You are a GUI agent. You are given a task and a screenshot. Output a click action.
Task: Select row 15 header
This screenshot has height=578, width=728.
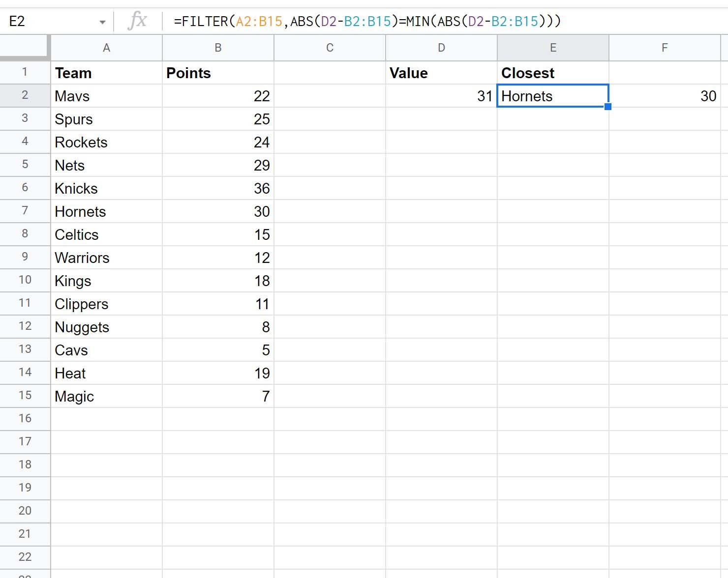(25, 396)
